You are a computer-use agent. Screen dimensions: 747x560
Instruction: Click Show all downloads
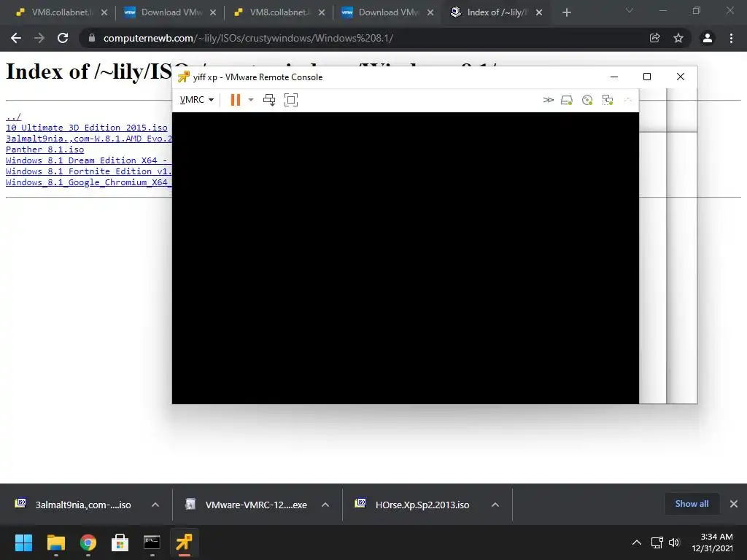[x=692, y=504]
